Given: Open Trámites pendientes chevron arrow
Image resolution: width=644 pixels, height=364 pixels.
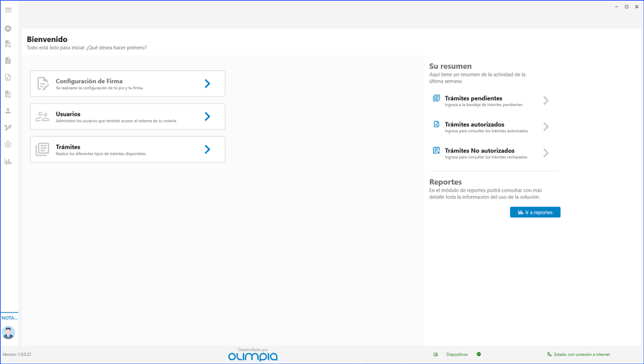Looking at the screenshot, I should 546,101.
